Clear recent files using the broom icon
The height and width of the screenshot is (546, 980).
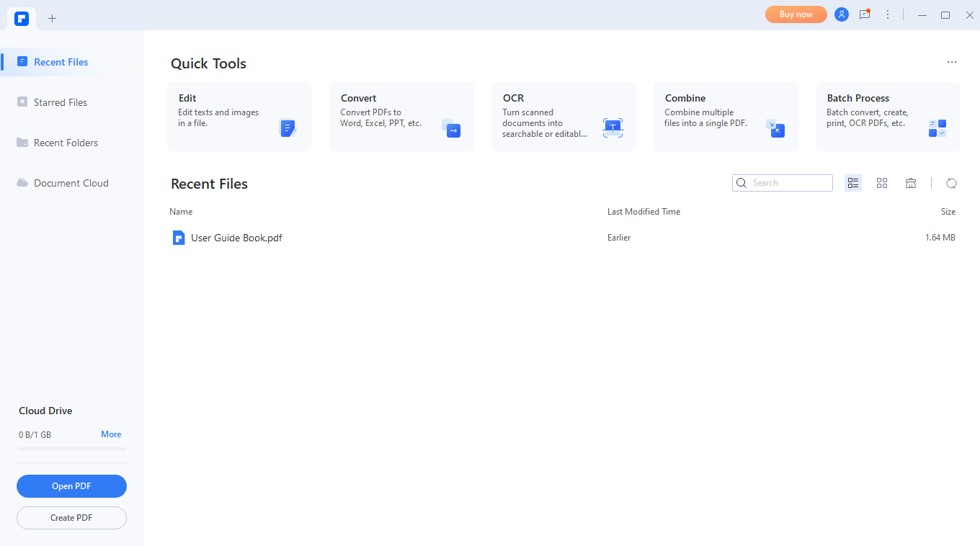(911, 183)
